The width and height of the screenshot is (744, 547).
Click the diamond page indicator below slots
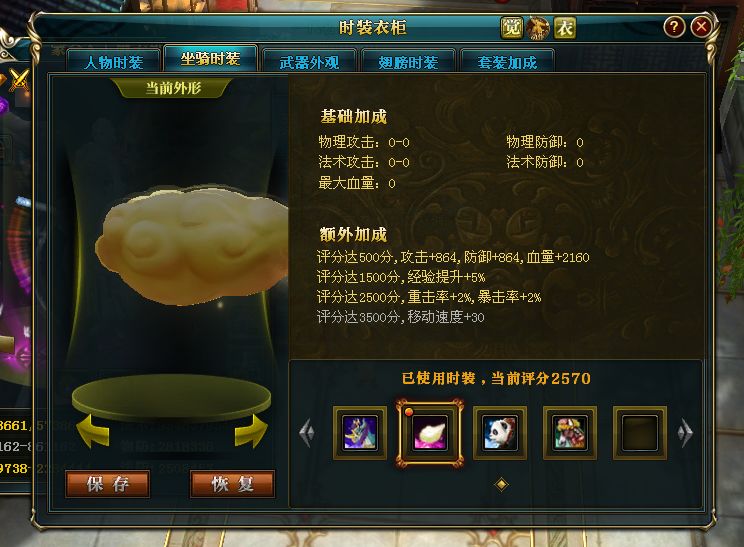click(x=502, y=484)
